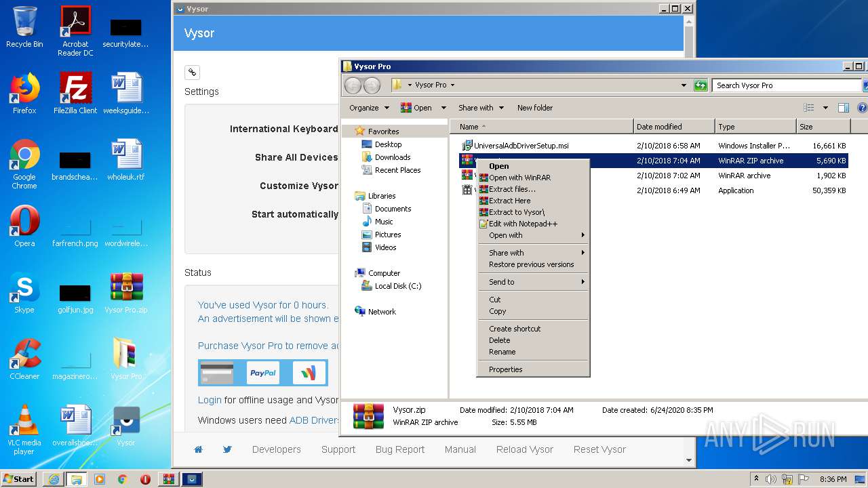Click Reset Vysor in footer

coord(599,449)
